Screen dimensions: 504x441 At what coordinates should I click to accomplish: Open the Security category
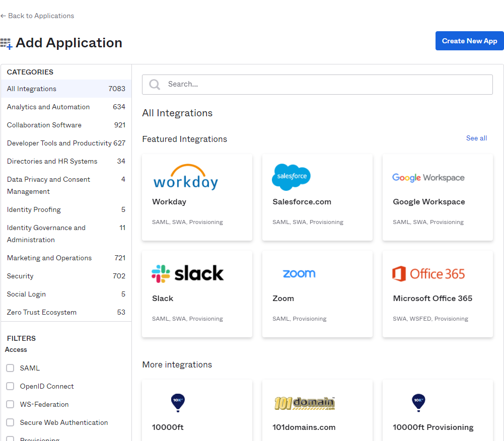click(66, 276)
